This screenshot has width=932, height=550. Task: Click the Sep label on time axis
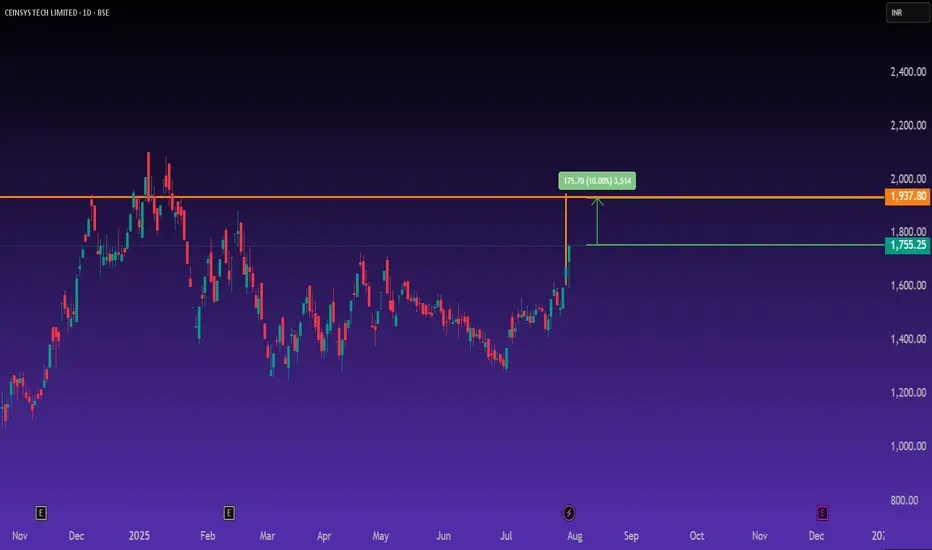click(631, 536)
